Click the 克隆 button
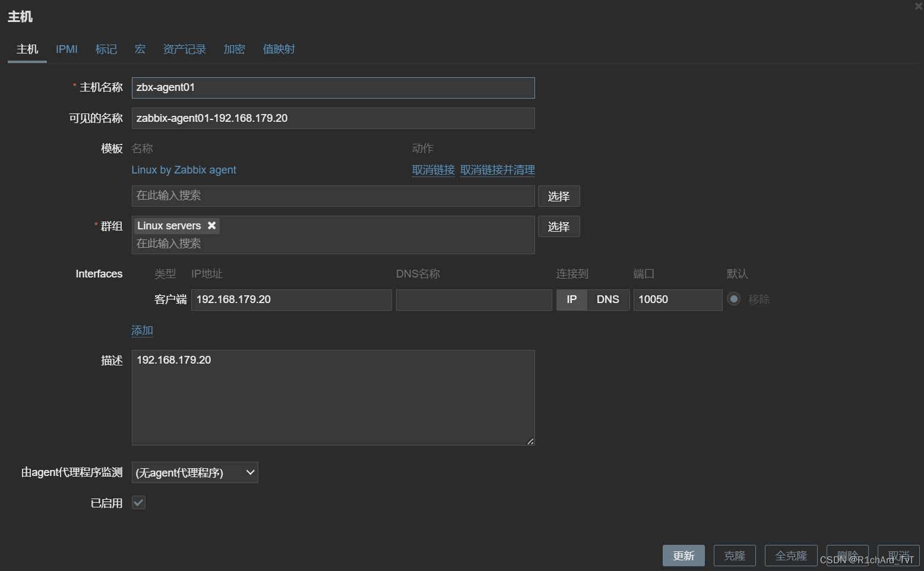The height and width of the screenshot is (571, 924). (x=734, y=555)
